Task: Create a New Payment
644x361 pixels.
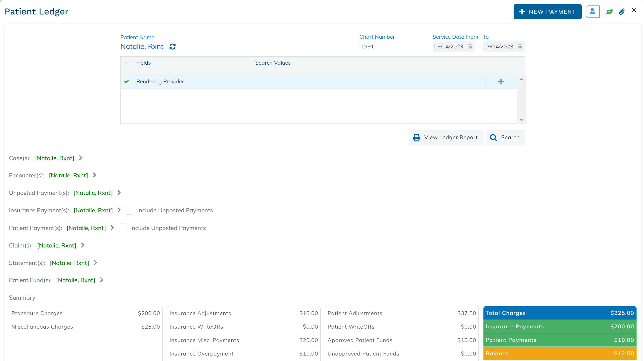Action: pos(547,11)
